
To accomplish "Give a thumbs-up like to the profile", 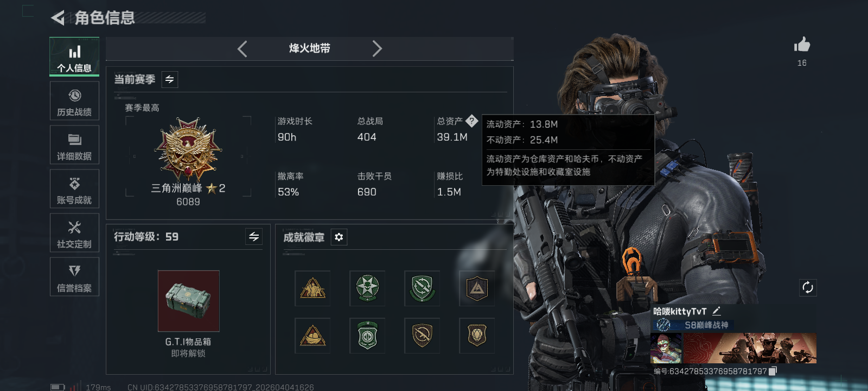I will 802,45.
